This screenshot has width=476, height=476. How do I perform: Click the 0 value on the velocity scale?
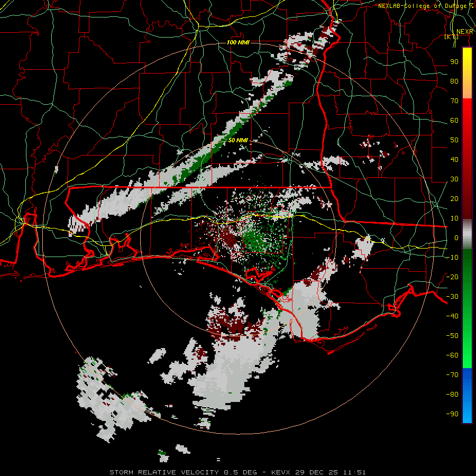click(456, 238)
